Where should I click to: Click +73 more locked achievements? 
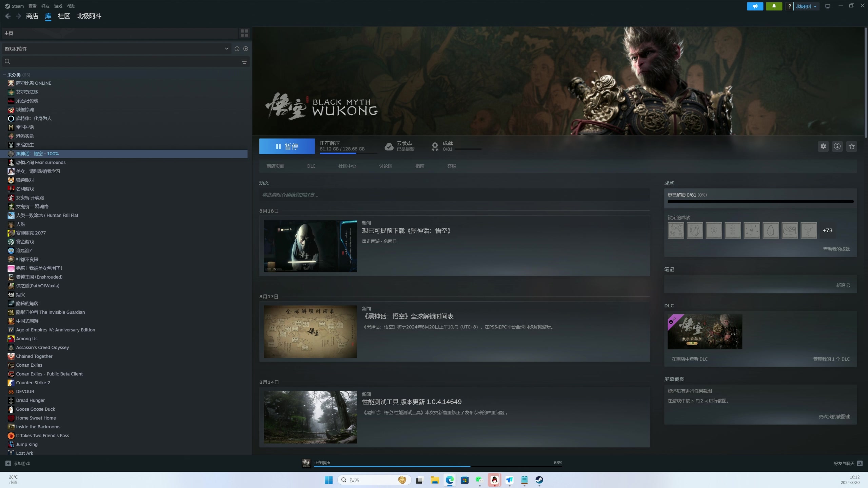(827, 230)
